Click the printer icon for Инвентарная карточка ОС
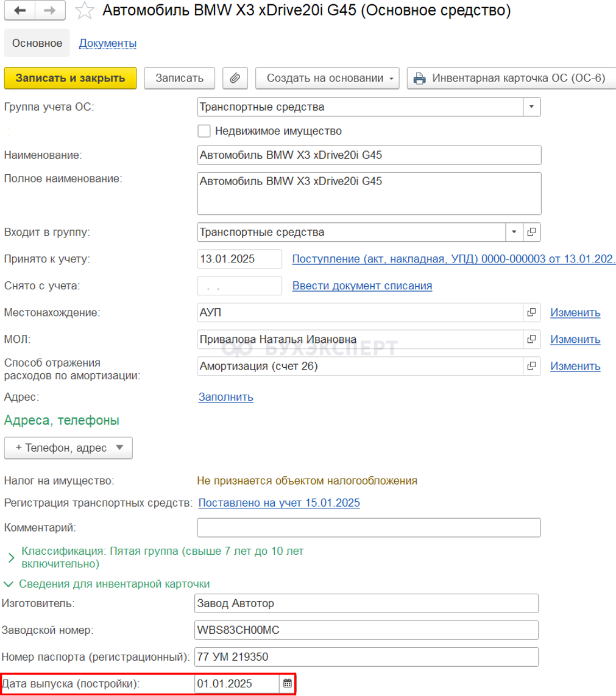The width and height of the screenshot is (616, 696). pos(419,79)
